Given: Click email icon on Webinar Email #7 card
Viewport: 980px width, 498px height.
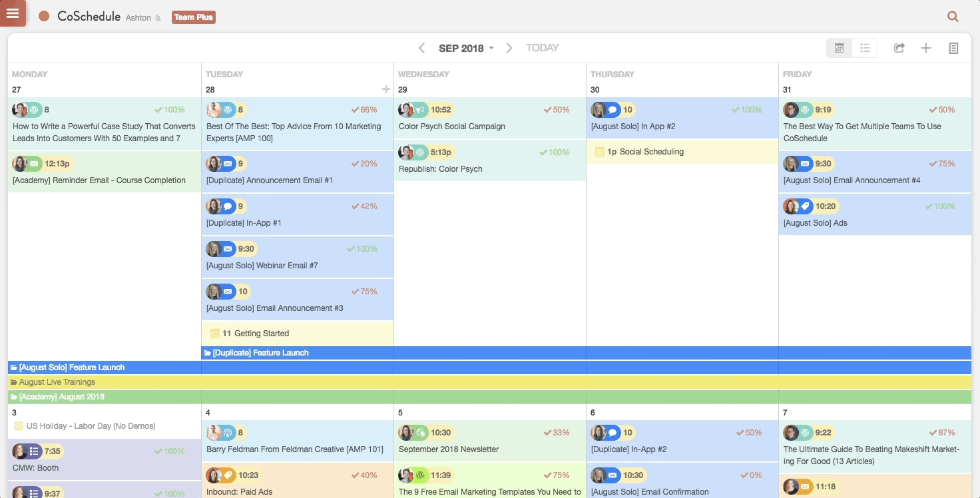Looking at the screenshot, I should 228,249.
